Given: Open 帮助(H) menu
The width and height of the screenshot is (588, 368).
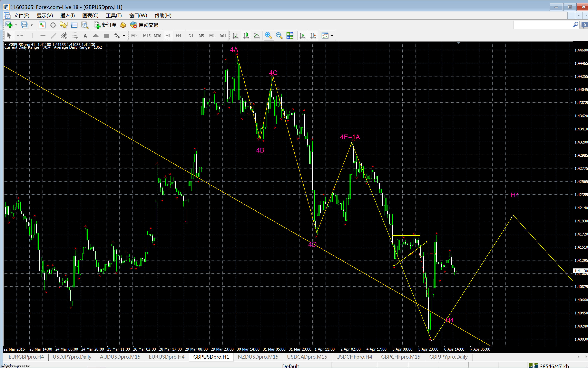Looking at the screenshot, I should 163,16.
